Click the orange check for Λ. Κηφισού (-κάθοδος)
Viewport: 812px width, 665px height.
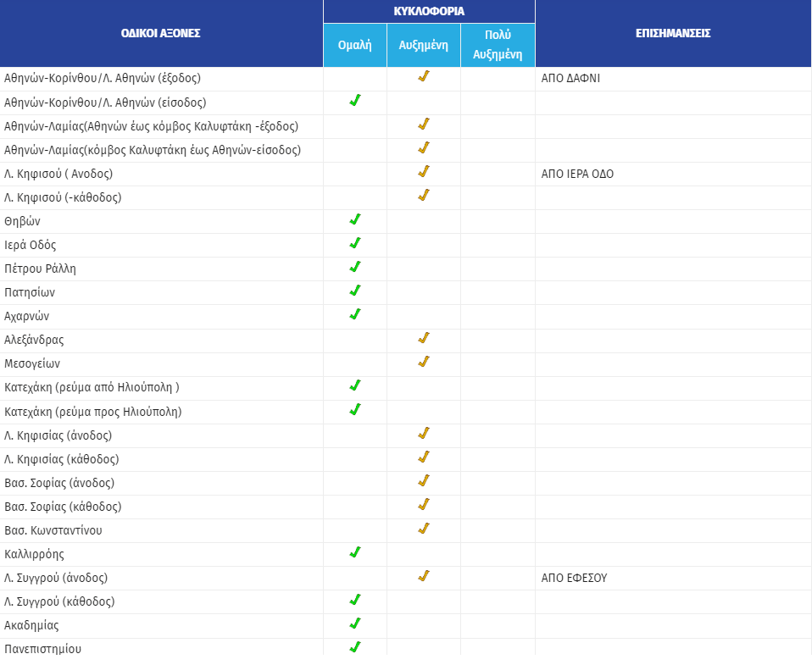(424, 196)
